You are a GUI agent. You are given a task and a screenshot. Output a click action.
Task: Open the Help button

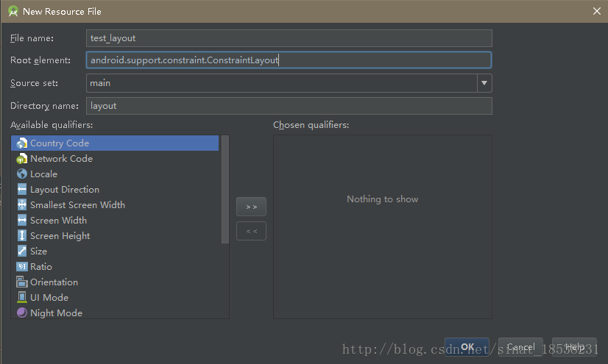[x=574, y=347]
